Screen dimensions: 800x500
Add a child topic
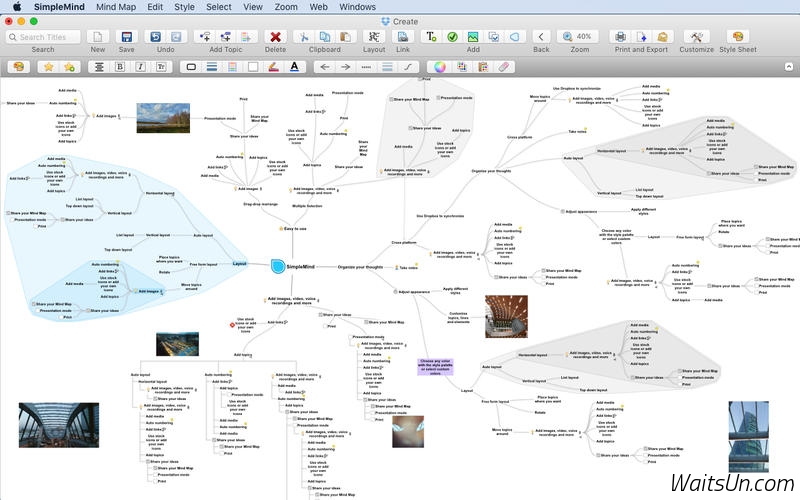pos(205,37)
